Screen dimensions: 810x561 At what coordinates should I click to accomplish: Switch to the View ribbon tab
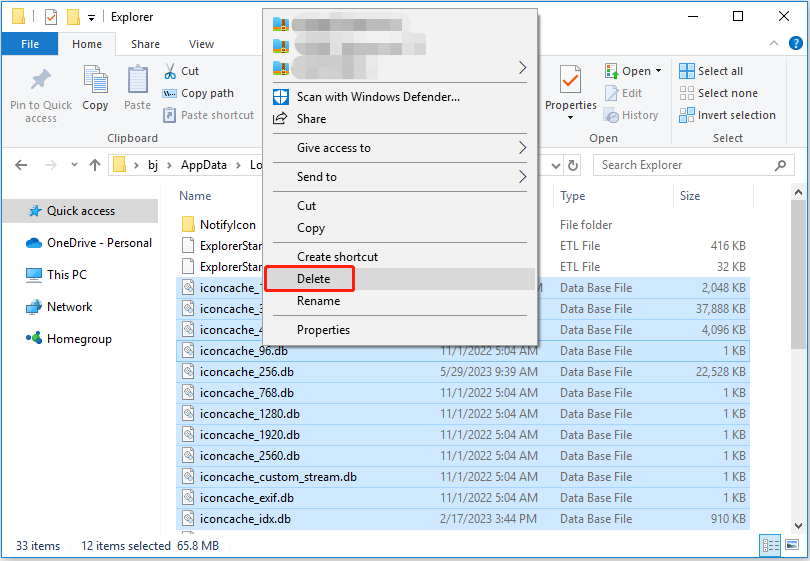tap(201, 44)
